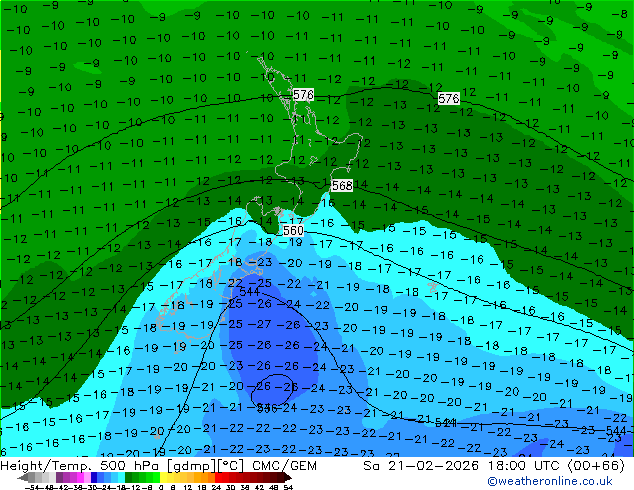634x490 pixels.
Task: Click the 576 contour label over northern New Zealand
Action: 303,95
